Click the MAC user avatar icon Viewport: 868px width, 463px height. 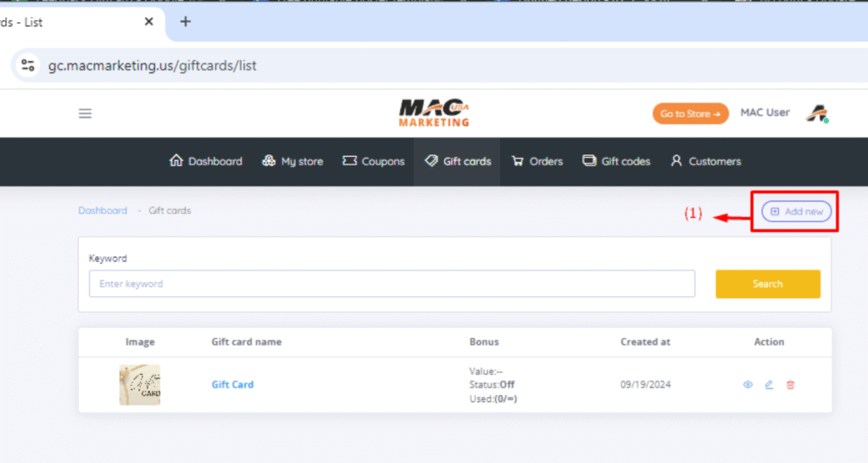pyautogui.click(x=817, y=114)
